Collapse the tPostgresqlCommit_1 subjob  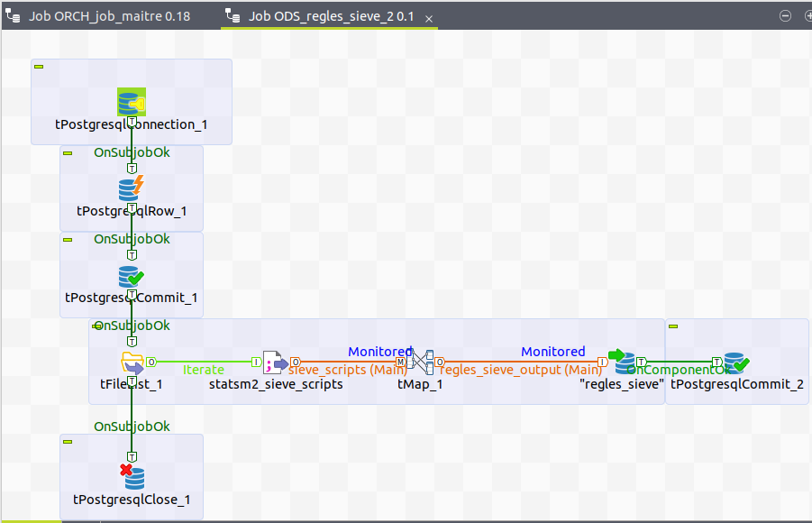(68, 240)
